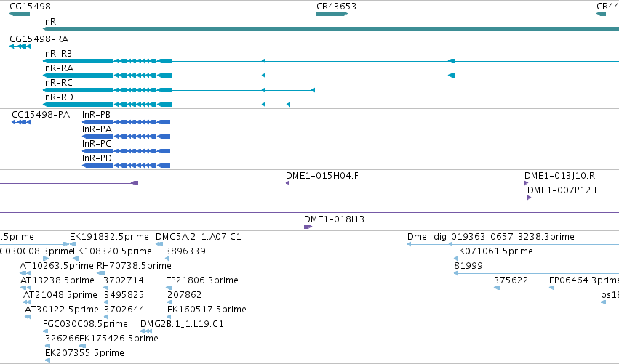Select the InR-PD protein label

(x=97, y=158)
